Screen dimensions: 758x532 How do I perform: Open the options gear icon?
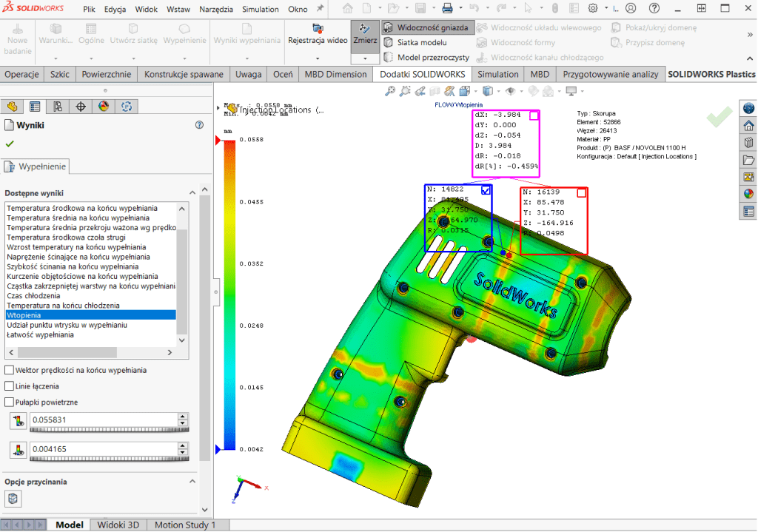click(593, 8)
